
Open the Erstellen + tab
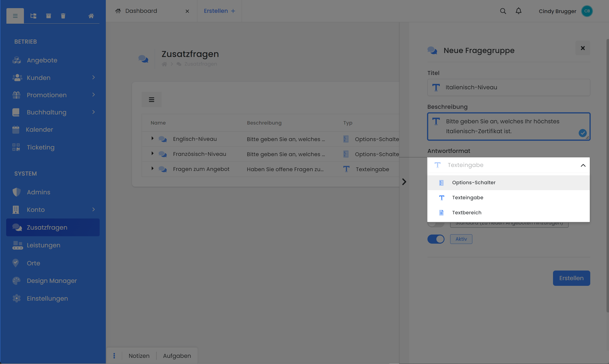(x=219, y=11)
